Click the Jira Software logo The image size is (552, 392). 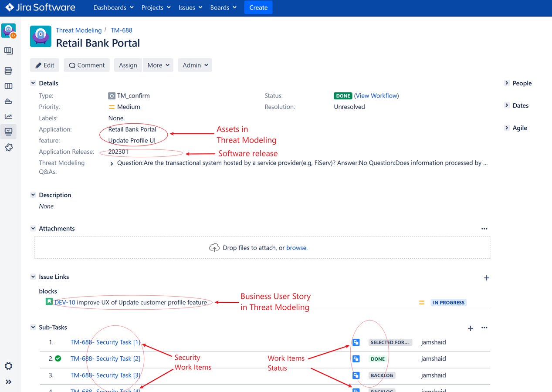click(x=40, y=7)
